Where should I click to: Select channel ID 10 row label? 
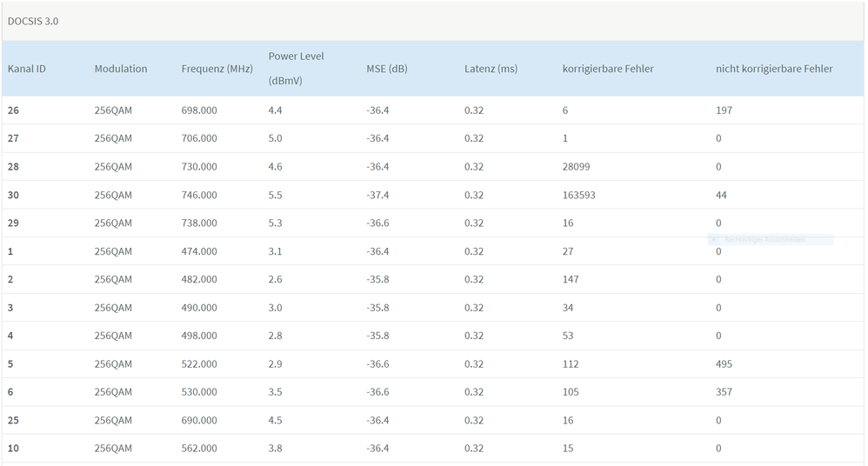point(13,449)
